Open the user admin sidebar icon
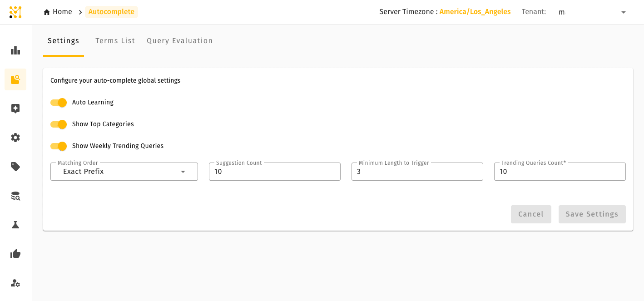Viewport: 644px width, 301px height. pyautogui.click(x=15, y=283)
